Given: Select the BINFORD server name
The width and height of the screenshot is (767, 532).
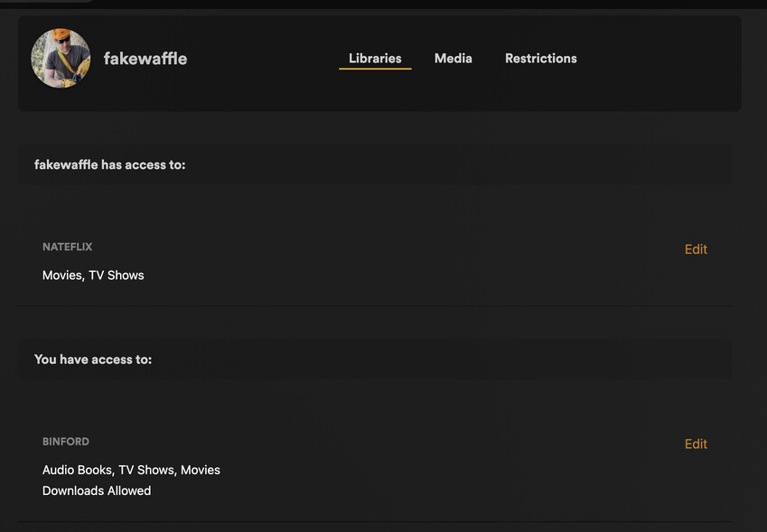Looking at the screenshot, I should click(x=66, y=442).
